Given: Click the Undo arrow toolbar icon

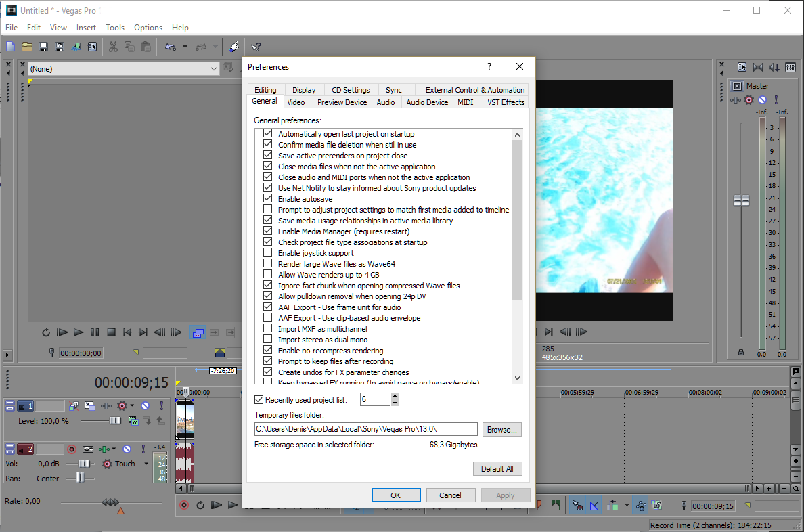Looking at the screenshot, I should point(171,47).
